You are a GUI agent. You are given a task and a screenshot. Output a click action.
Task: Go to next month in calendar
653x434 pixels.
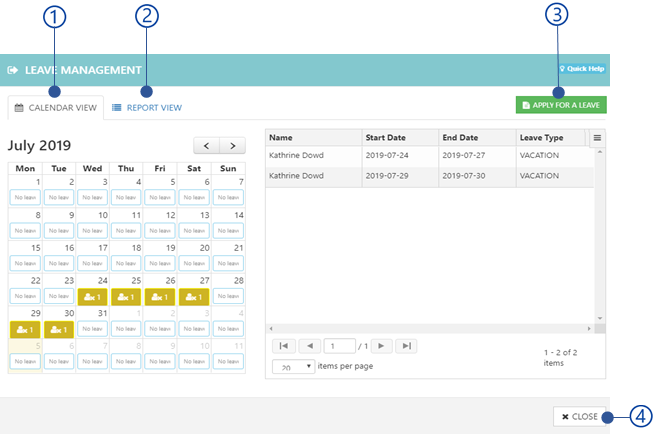[x=232, y=146]
